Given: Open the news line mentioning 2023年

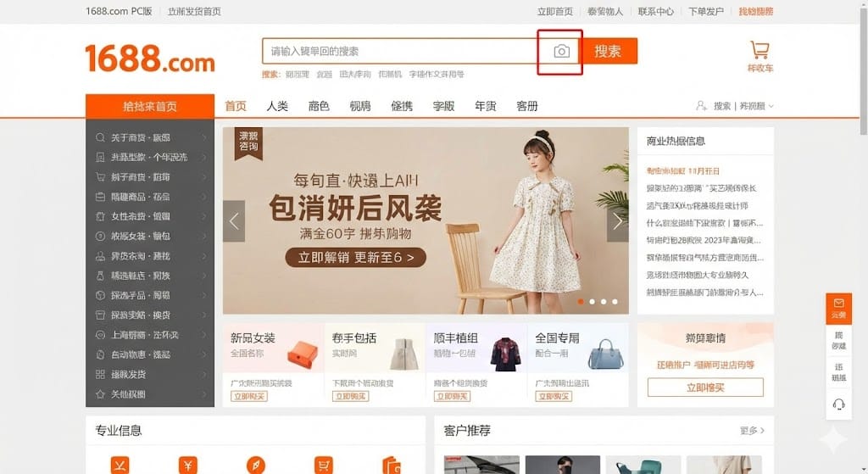Looking at the screenshot, I should (703, 240).
